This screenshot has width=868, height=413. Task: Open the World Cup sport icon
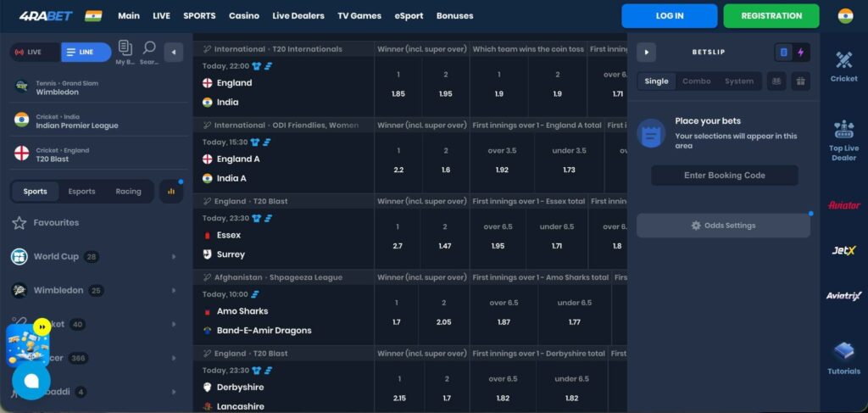coord(19,257)
